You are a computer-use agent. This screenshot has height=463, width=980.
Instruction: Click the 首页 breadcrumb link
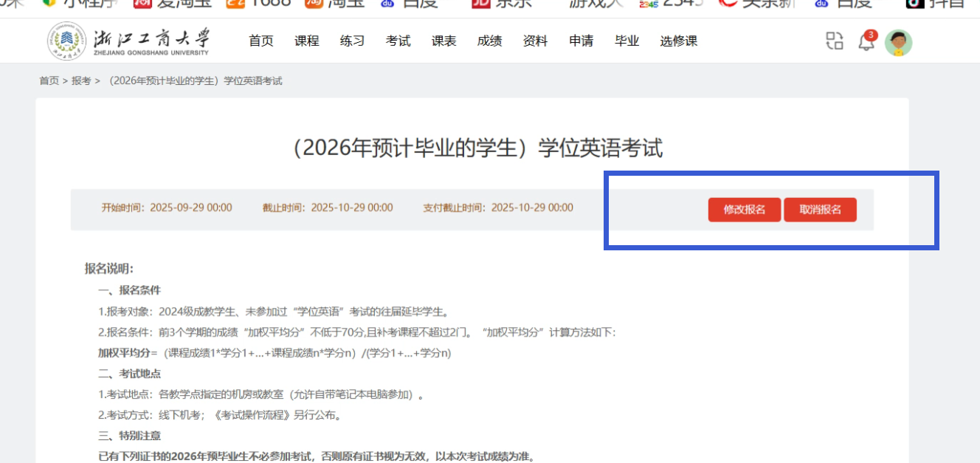49,80
